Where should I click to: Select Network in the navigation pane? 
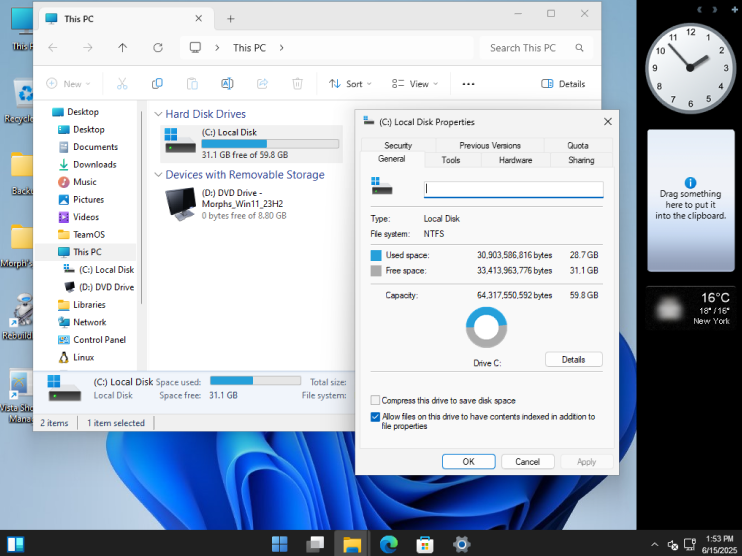(x=89, y=322)
